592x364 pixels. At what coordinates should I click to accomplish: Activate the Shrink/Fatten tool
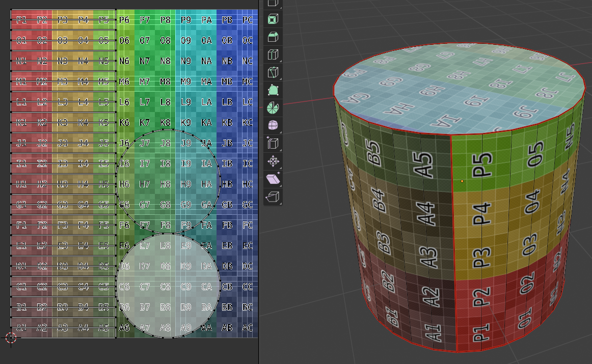(273, 161)
